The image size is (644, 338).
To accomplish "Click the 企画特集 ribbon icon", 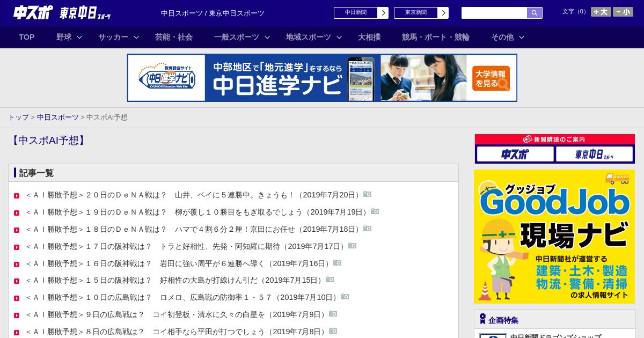I will 482,319.
